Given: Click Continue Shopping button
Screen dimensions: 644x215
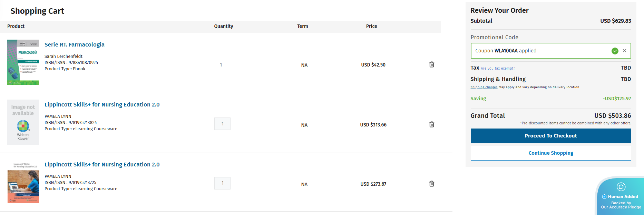Looking at the screenshot, I should coord(550,153).
